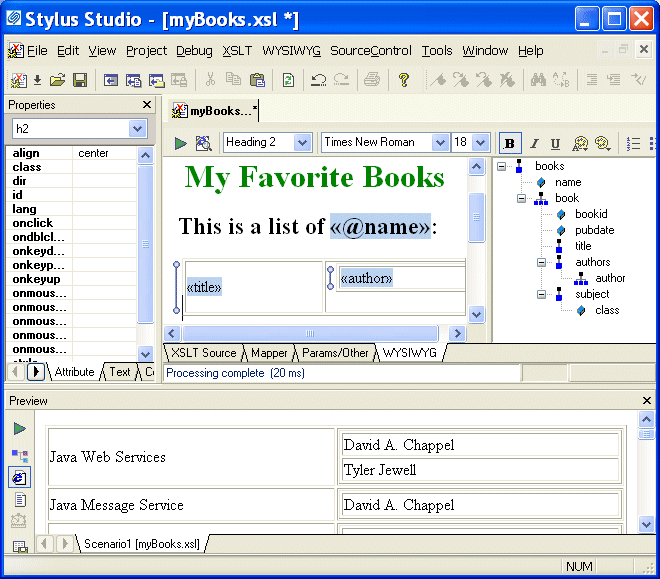Viewport: 660px width, 579px height.
Task: Click the Help question mark icon
Action: 404,80
